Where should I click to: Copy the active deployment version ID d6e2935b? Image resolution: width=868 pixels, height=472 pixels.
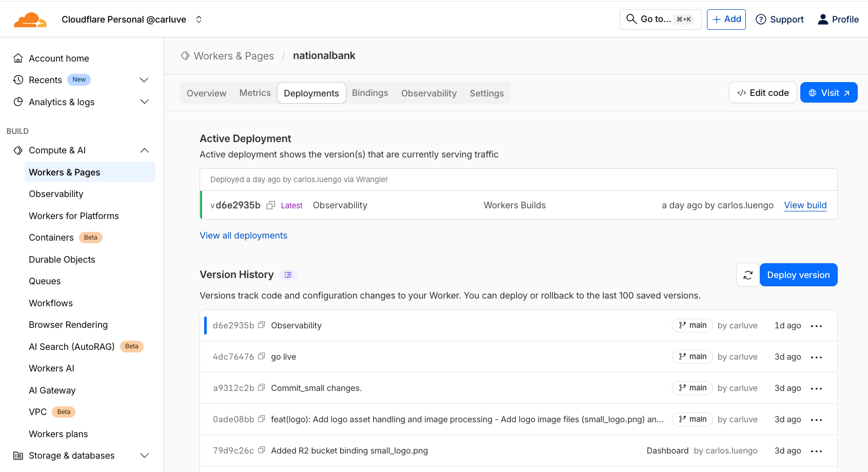271,205
